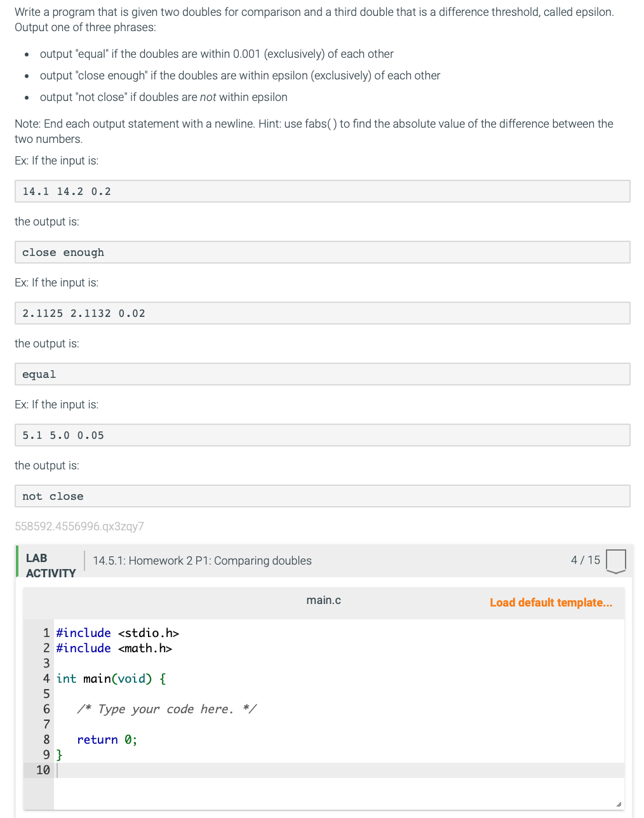Click the #include <math.h> line
This screenshot has width=644, height=818.
coord(113,648)
